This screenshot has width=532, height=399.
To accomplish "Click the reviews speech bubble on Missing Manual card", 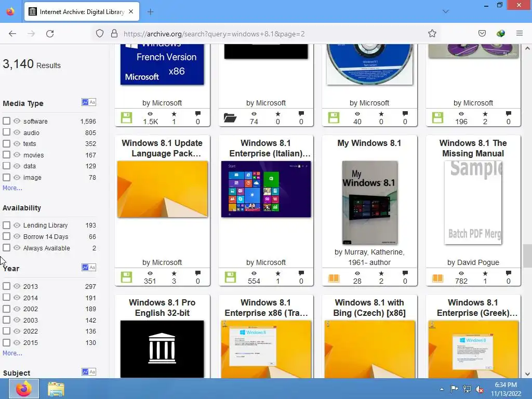I will point(508,273).
